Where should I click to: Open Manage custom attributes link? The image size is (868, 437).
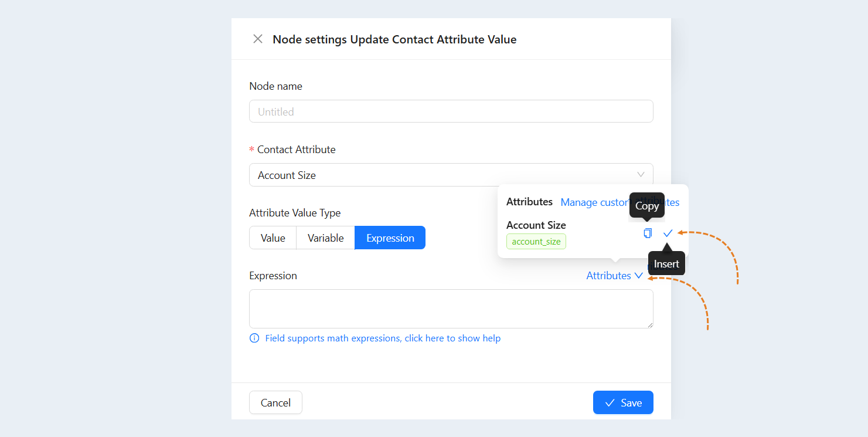620,202
